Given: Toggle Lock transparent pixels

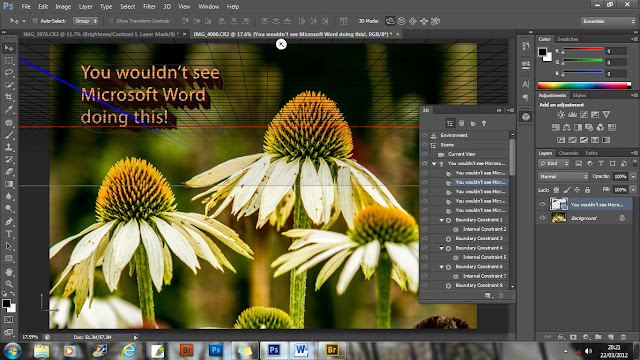Looking at the screenshot, I should click(556, 190).
